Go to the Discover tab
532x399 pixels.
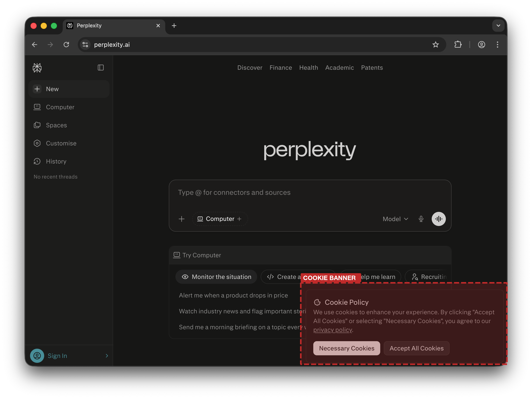click(250, 68)
